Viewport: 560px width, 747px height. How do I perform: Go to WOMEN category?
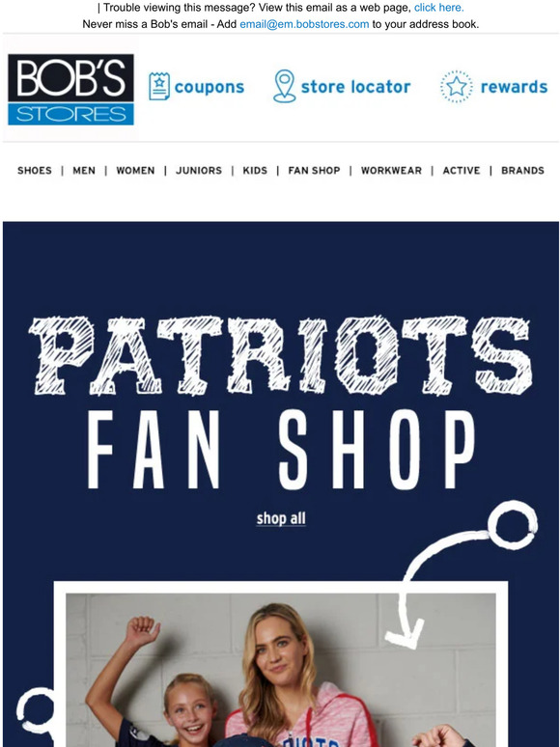pyautogui.click(x=135, y=171)
